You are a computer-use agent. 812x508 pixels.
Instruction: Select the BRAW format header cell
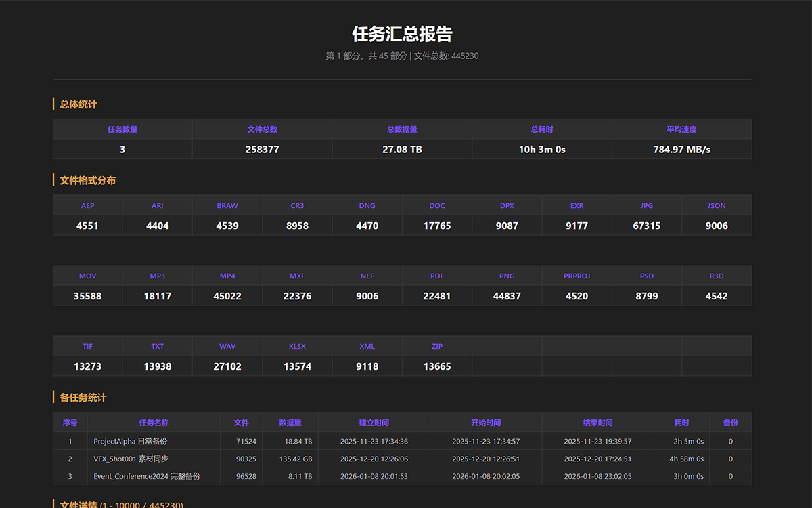click(x=227, y=205)
